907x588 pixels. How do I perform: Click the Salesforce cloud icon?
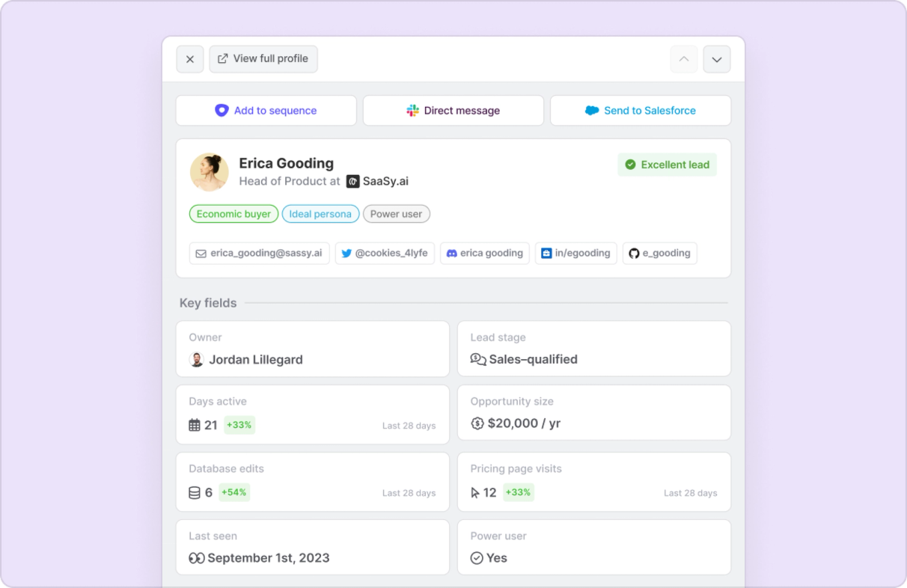point(592,111)
